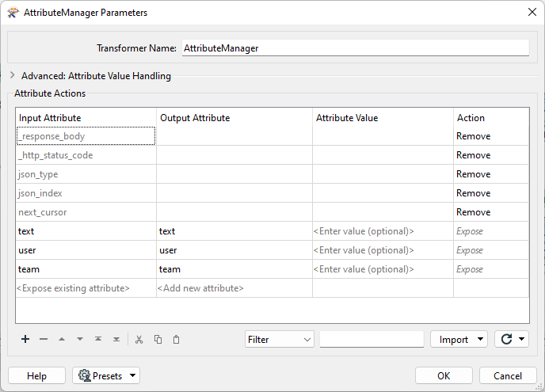Select the _http_status_code input attribute

[86, 155]
